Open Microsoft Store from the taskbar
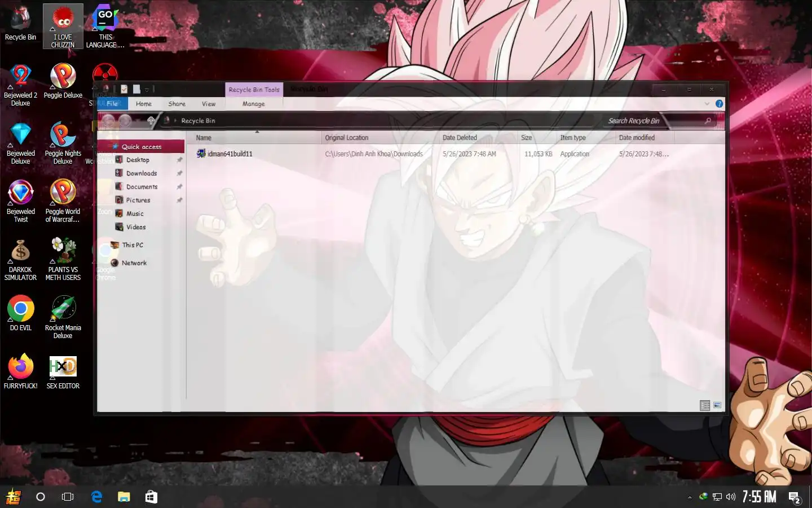Screen dimensions: 812x508 (x=151, y=497)
